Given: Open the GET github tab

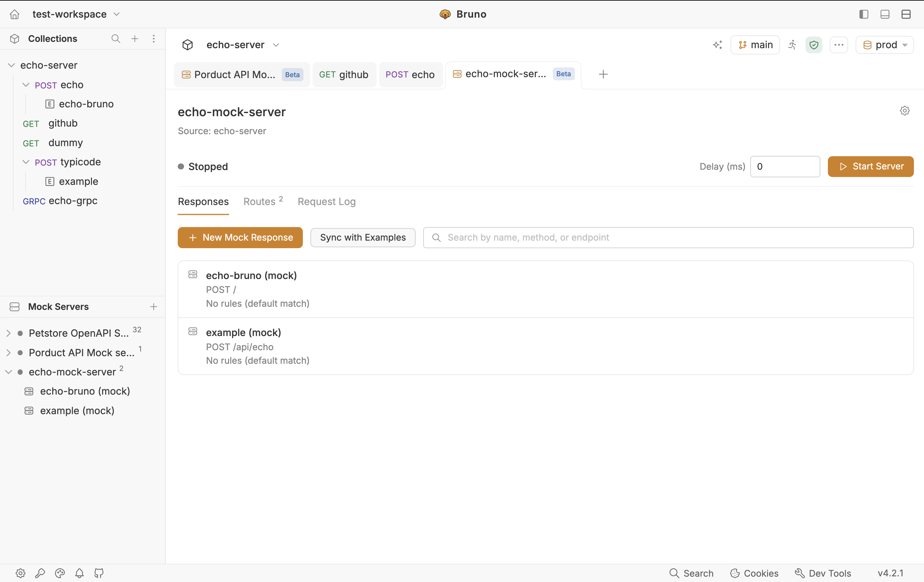Looking at the screenshot, I should [344, 74].
